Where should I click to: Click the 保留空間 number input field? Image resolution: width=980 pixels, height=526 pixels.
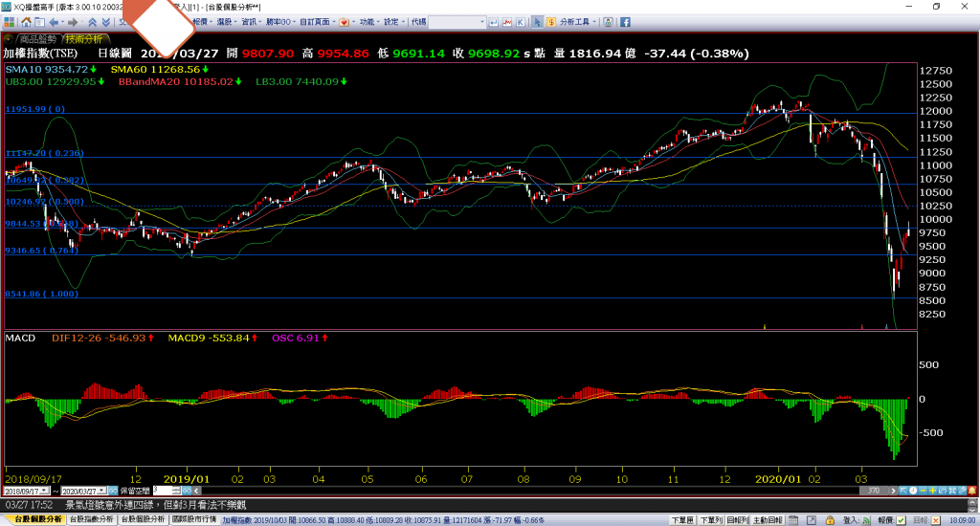tap(160, 489)
